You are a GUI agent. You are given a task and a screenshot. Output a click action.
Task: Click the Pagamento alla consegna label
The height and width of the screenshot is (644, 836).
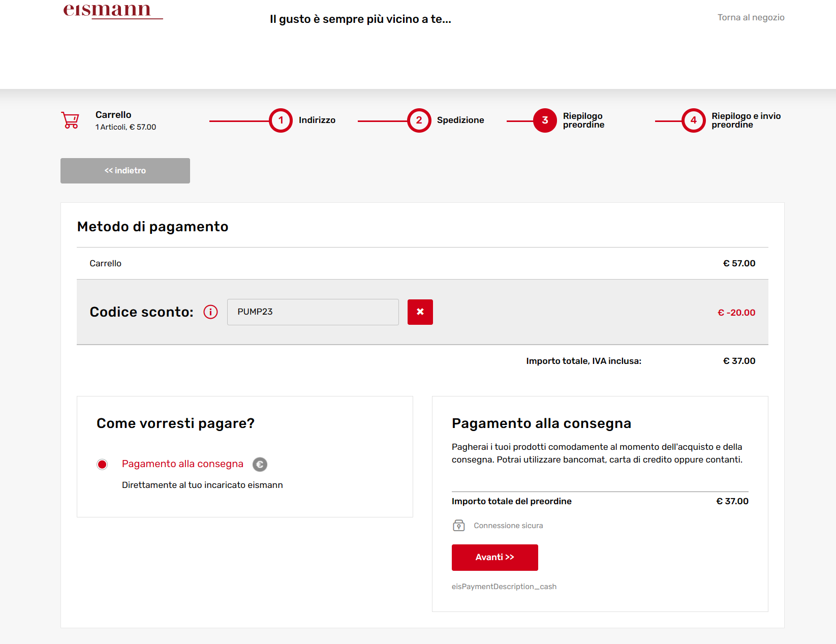pyautogui.click(x=182, y=464)
